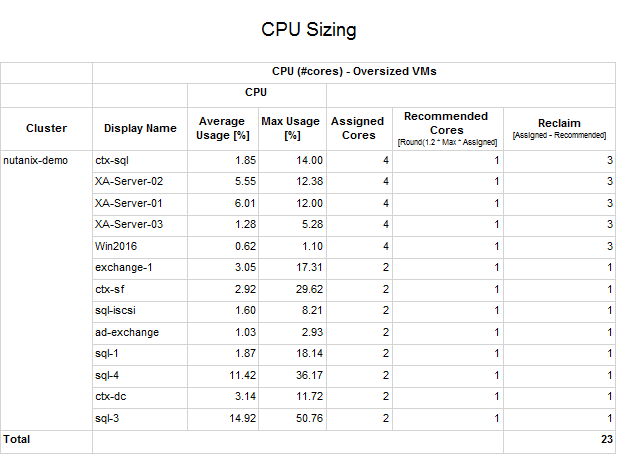Screen dimensions: 621x463
Task: Select the Average Usage [%] header
Action: 224,128
